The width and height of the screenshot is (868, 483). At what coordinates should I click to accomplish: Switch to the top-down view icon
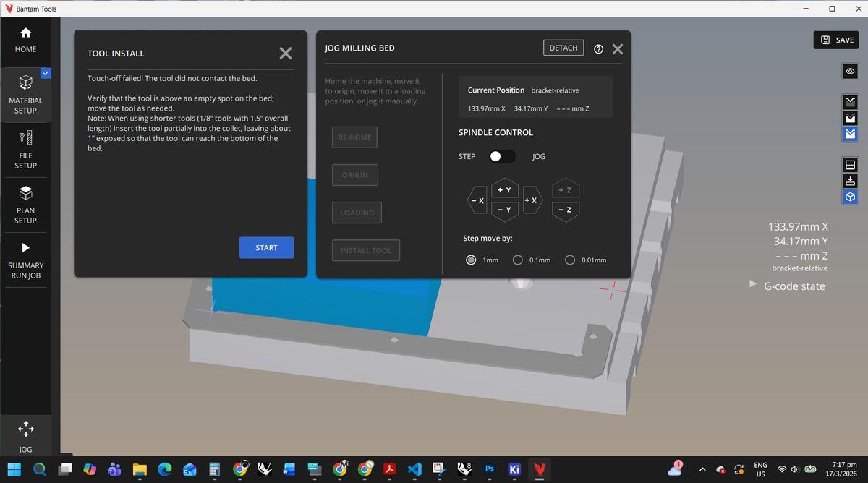click(x=851, y=181)
